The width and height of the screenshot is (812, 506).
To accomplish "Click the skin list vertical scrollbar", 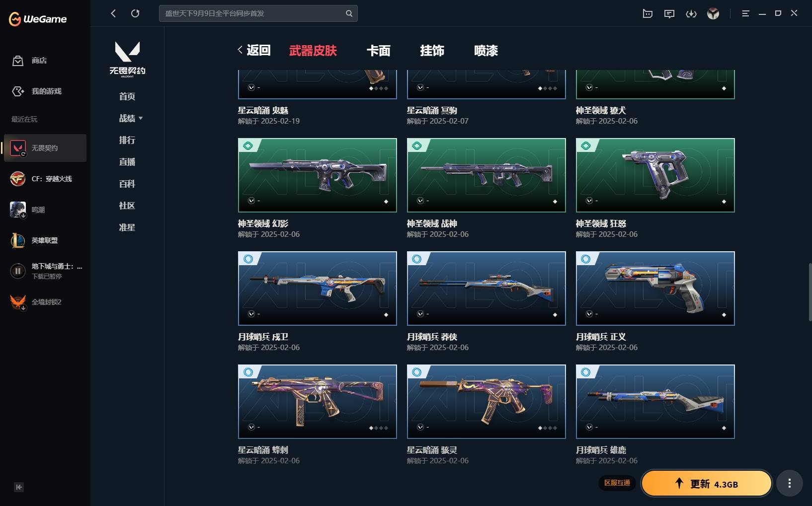I will tap(810, 292).
